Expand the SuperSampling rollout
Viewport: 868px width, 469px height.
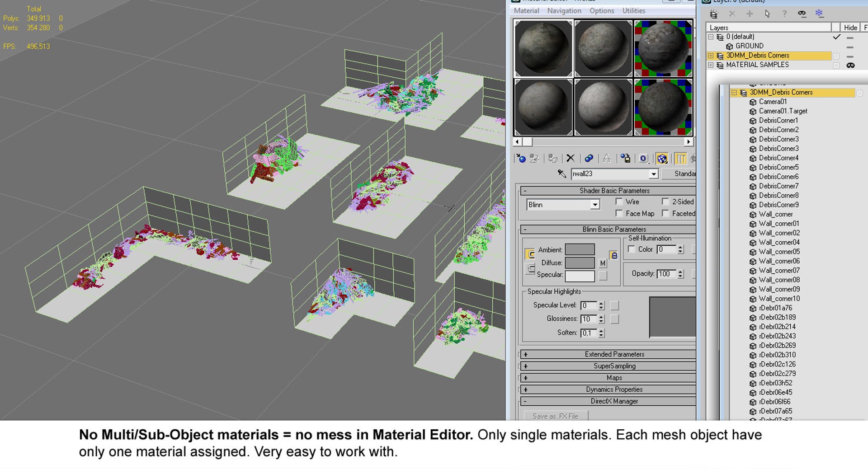pyautogui.click(x=608, y=366)
